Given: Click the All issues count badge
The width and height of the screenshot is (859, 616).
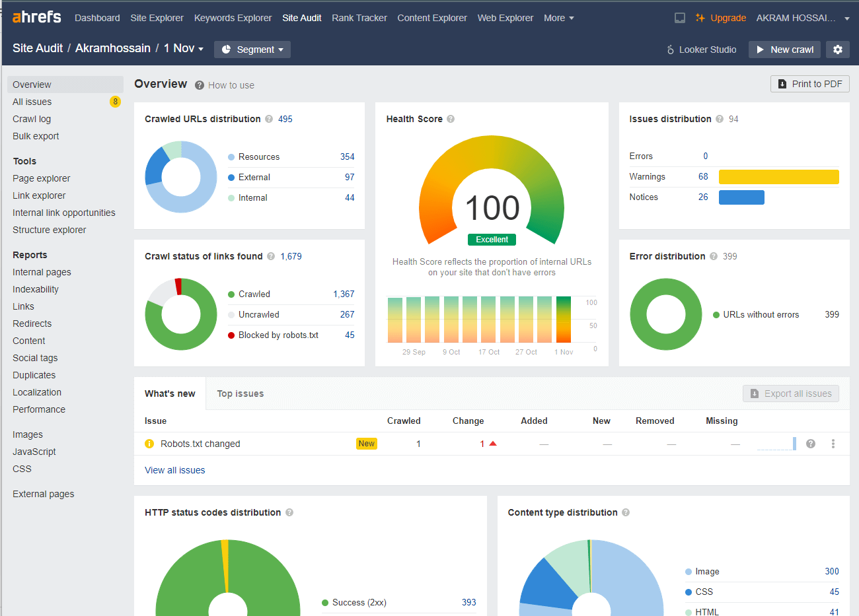Looking at the screenshot, I should (115, 102).
